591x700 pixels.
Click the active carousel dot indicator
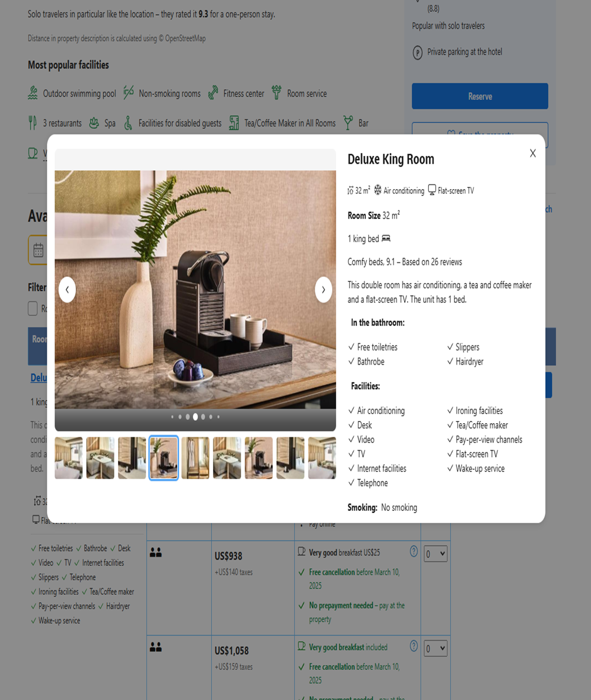coord(195,417)
